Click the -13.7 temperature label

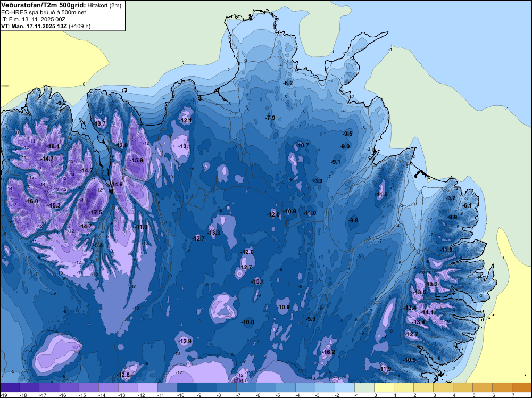click(100, 124)
